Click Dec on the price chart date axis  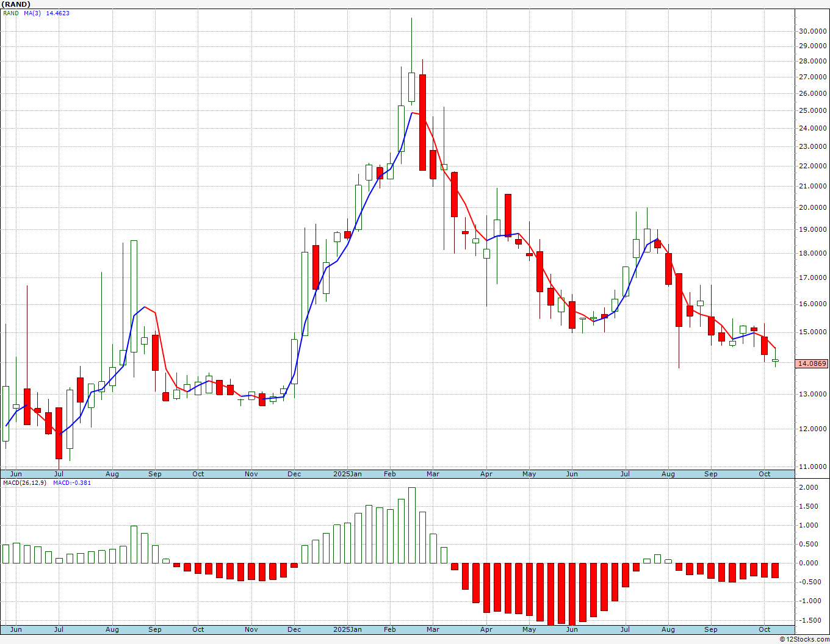pyautogui.click(x=294, y=474)
